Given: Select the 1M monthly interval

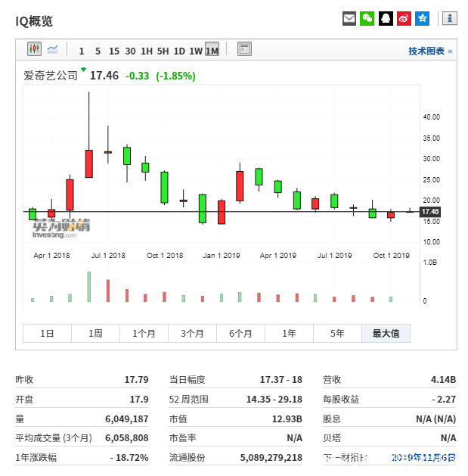Looking at the screenshot, I should pos(212,49).
